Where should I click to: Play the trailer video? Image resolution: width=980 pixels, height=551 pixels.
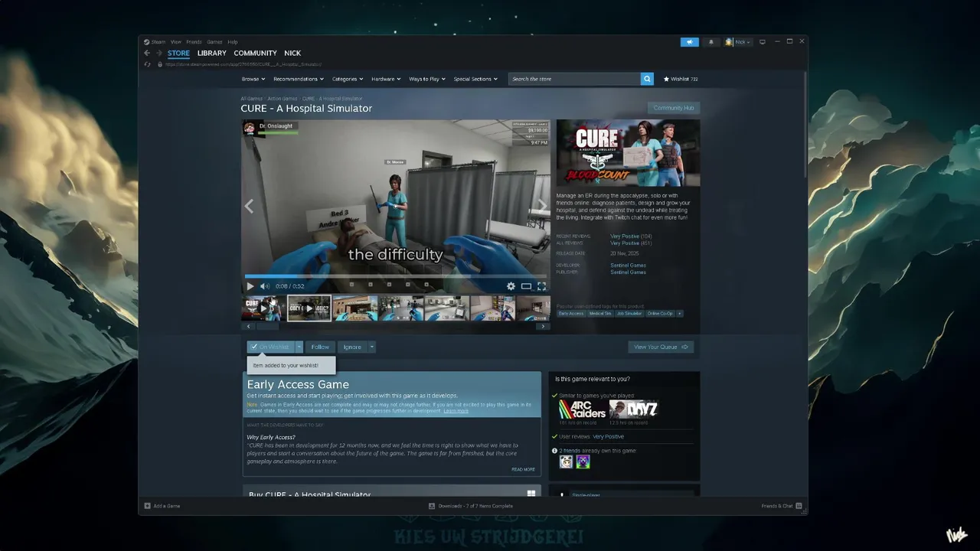click(250, 286)
